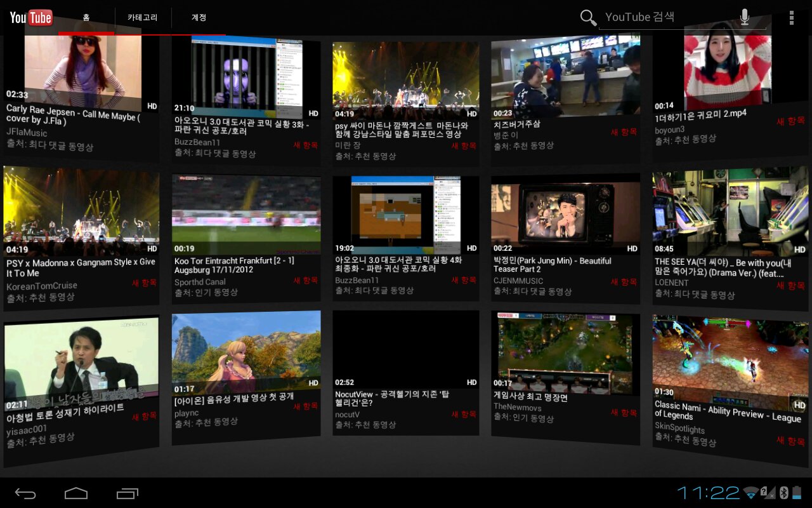This screenshot has height=508, width=812.
Task: Tap the Android home button
Action: point(76,493)
